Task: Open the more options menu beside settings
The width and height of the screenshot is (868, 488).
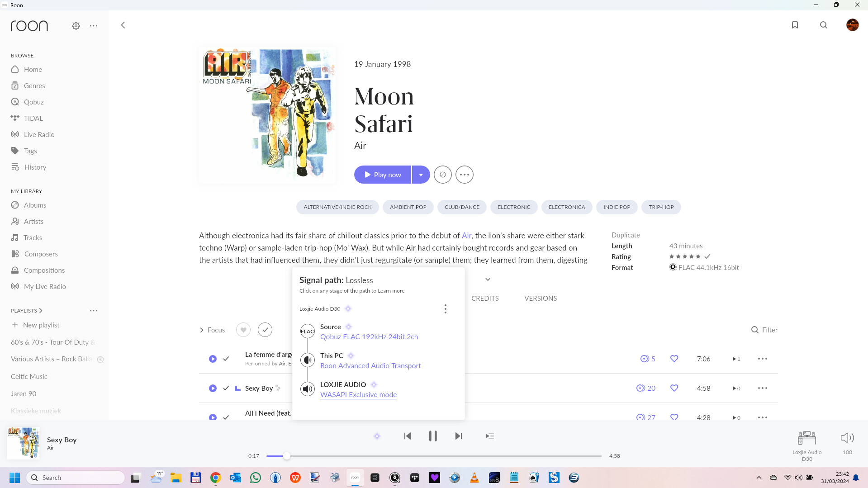Action: pyautogui.click(x=94, y=26)
